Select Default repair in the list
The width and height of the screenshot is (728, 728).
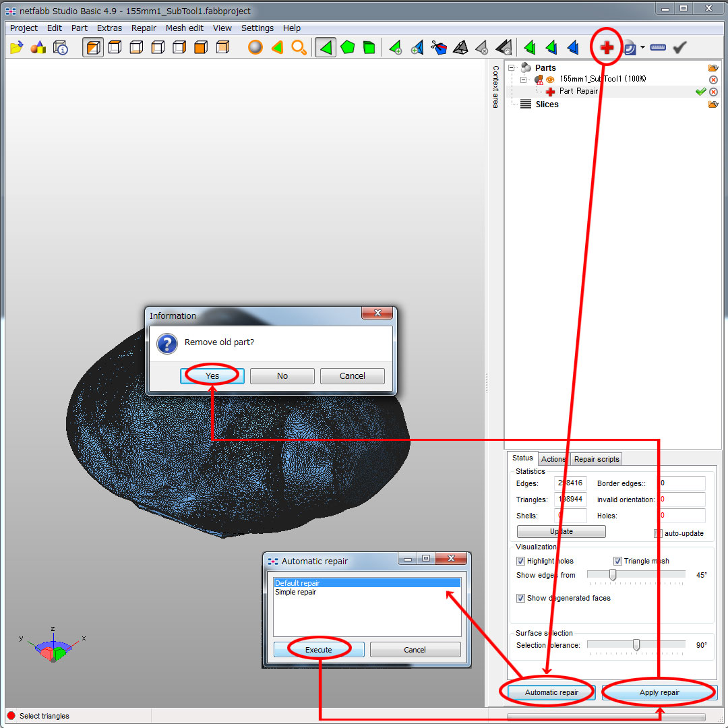[x=367, y=582]
